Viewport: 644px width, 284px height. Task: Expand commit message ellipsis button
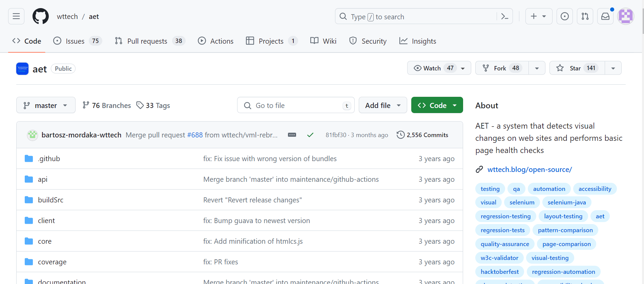[x=292, y=135]
